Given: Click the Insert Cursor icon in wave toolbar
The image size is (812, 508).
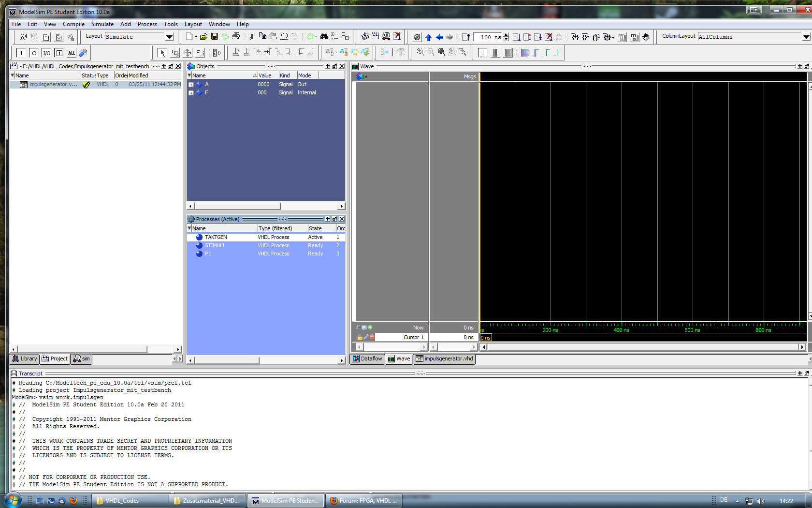Looking at the screenshot, I should pyautogui.click(x=236, y=52).
